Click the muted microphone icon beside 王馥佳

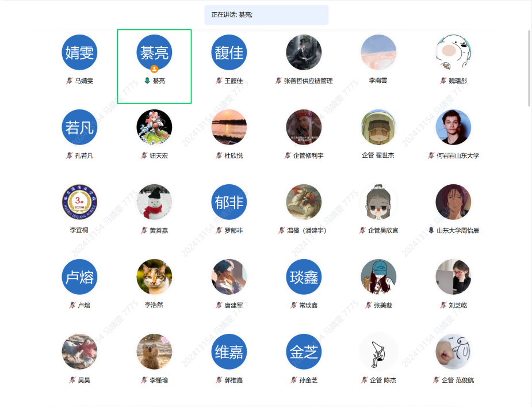[219, 81]
